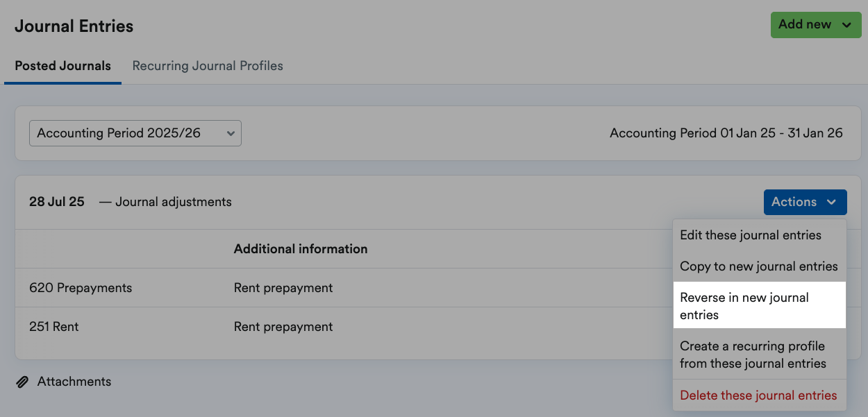
Task: Open the Add new dropdown button
Action: [816, 24]
